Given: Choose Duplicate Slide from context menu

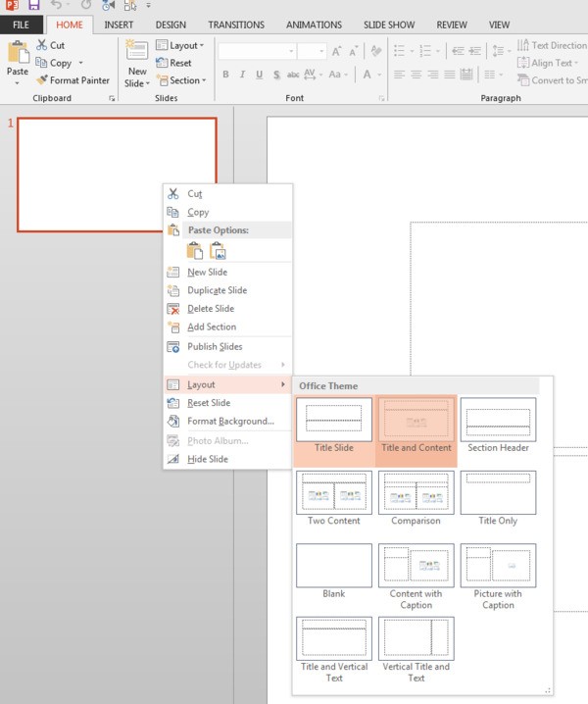Looking at the screenshot, I should pyautogui.click(x=217, y=290).
